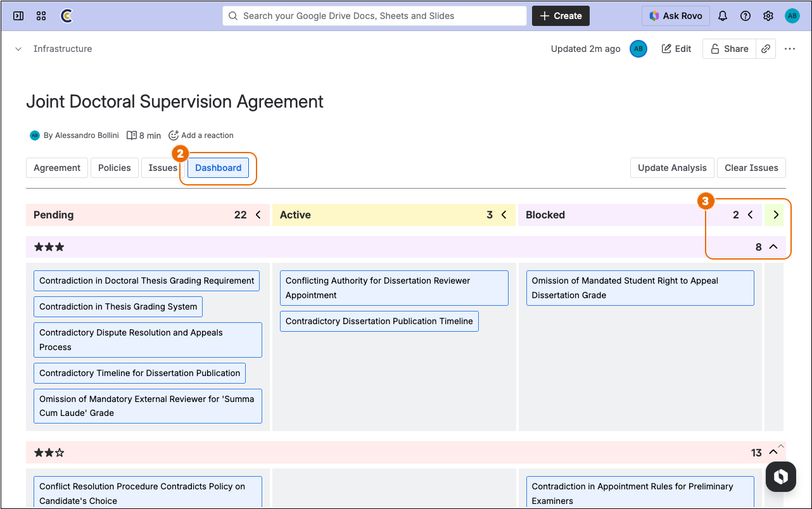Switch to the Policies tab
Screen dimensions: 812x509
pyautogui.click(x=115, y=168)
